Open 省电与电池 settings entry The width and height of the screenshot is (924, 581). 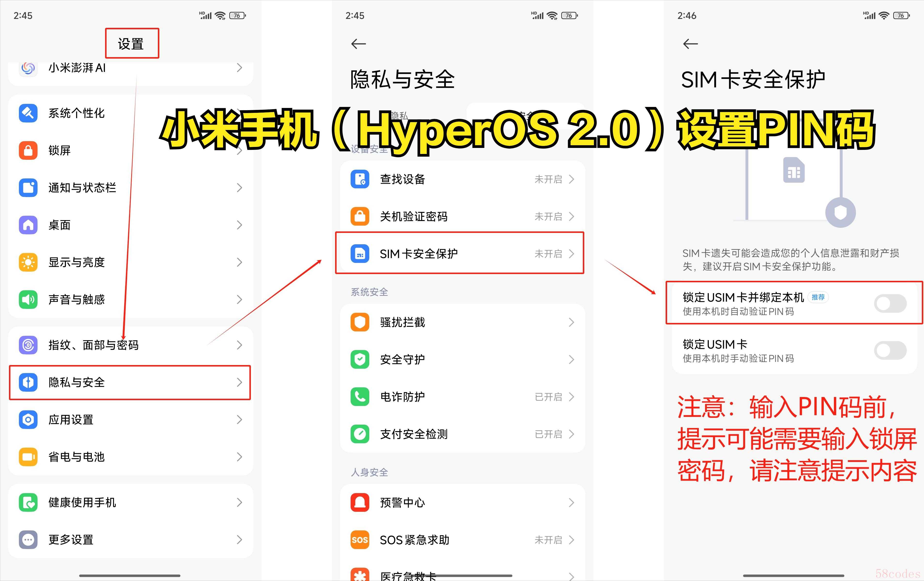[131, 457]
